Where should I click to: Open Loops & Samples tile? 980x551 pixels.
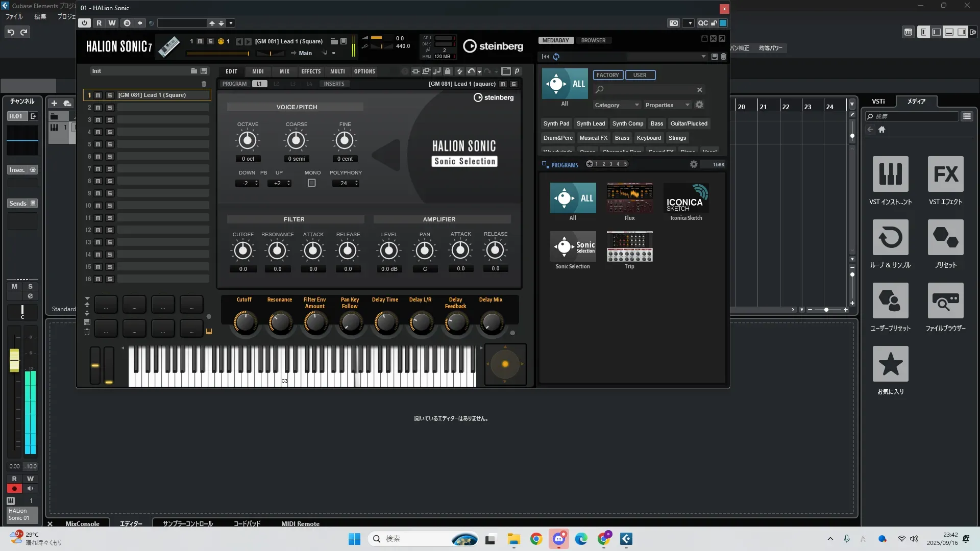(x=890, y=238)
